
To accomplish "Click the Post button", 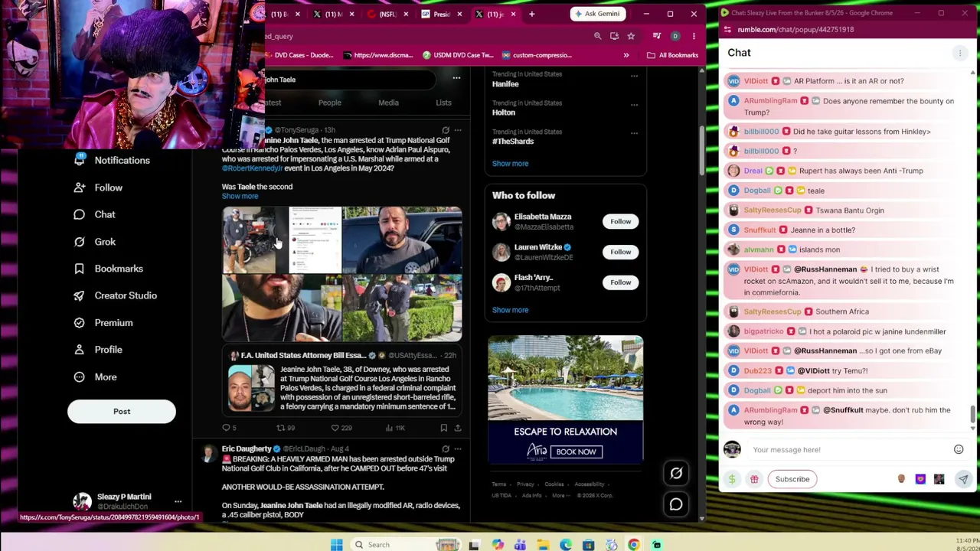I will 122,412.
